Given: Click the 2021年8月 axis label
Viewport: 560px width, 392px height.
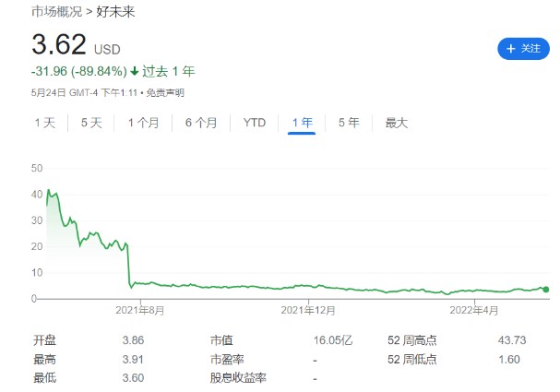Looking at the screenshot, I should pyautogui.click(x=139, y=310).
